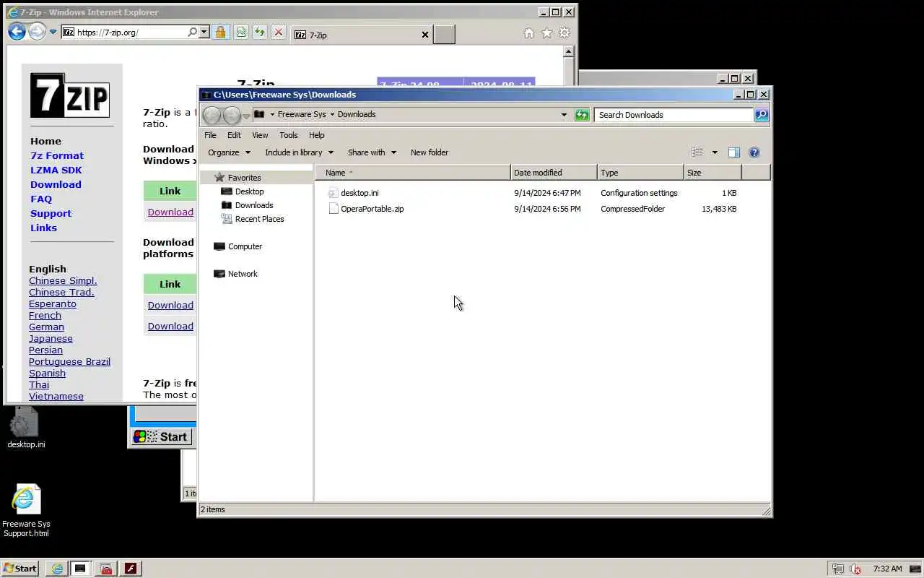
Task: Open the Share with dropdown
Action: click(x=372, y=152)
